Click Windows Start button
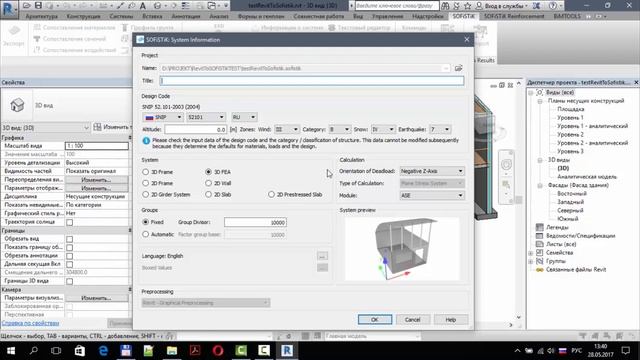Viewport: 640px width, 360px height. (x=11, y=351)
